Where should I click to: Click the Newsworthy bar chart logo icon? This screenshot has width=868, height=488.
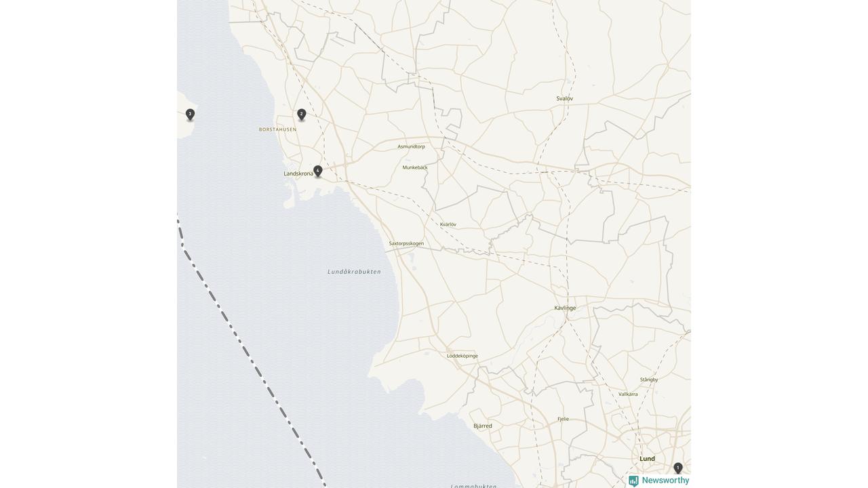click(633, 481)
